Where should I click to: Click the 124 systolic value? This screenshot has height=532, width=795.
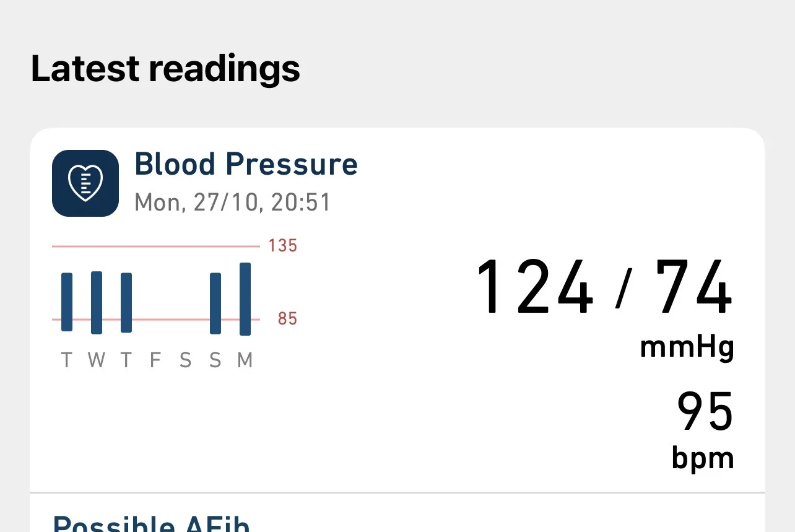(534, 288)
